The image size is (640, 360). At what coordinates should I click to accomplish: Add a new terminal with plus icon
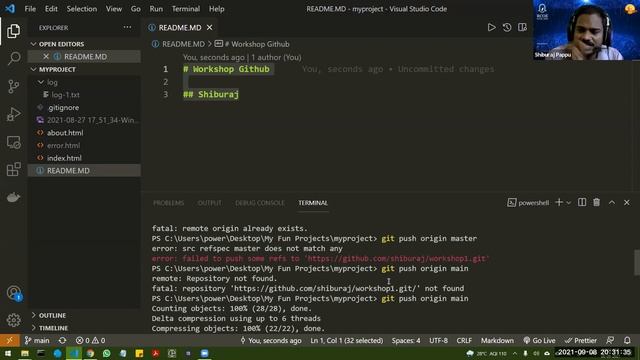pyautogui.click(x=559, y=202)
